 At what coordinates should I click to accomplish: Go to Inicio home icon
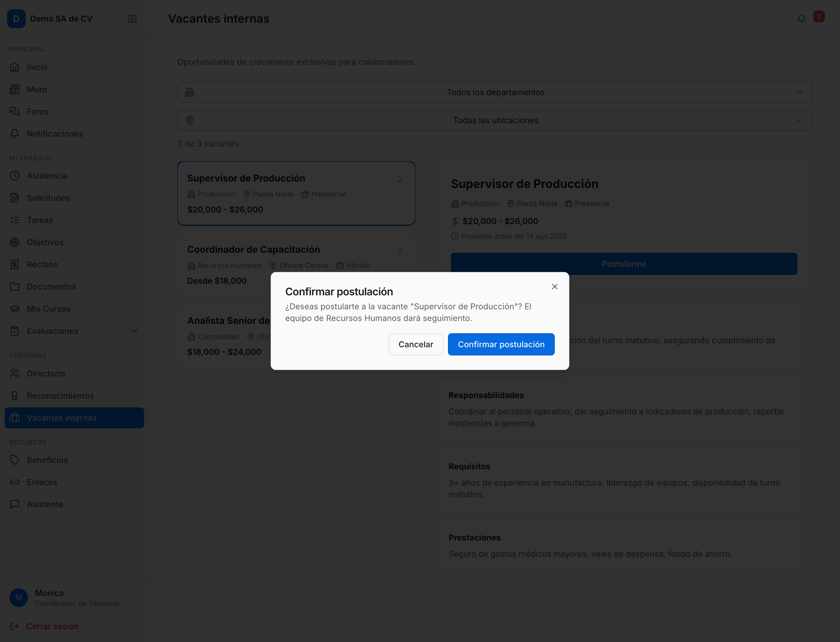[x=15, y=67]
